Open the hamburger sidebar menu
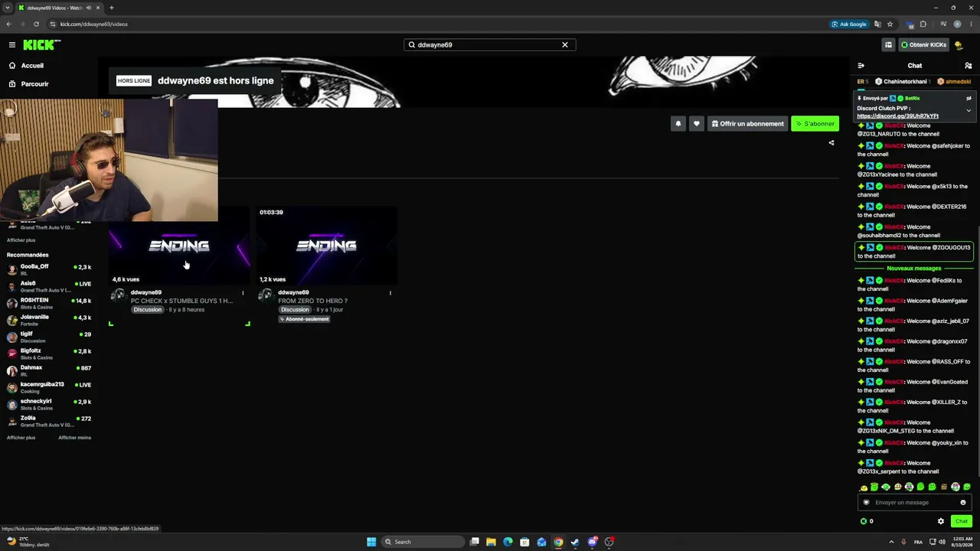 pyautogui.click(x=12, y=45)
